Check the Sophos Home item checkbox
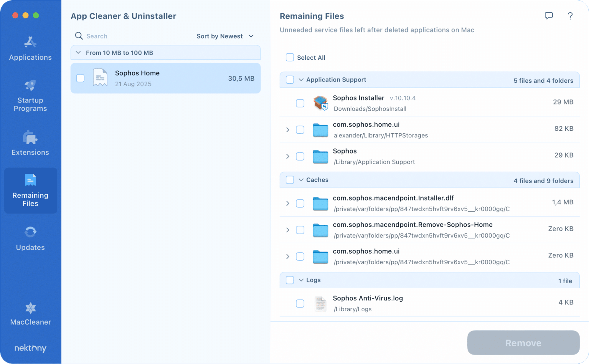 pos(80,78)
